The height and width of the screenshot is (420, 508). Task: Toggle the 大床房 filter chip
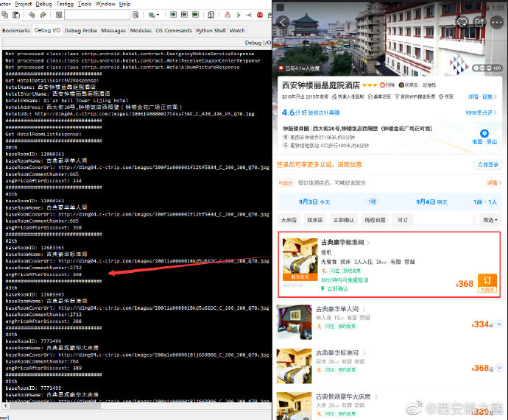point(289,220)
